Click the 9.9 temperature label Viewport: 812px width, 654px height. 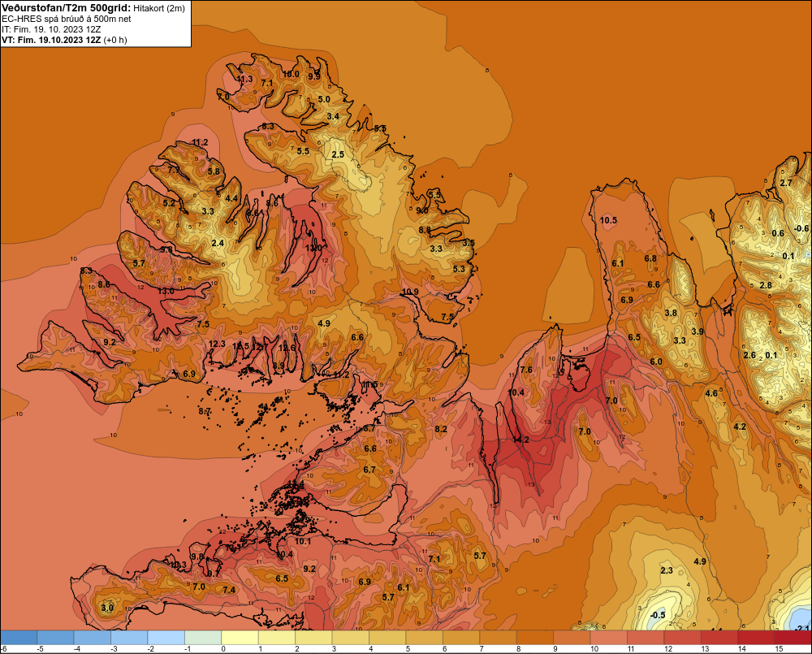(x=314, y=76)
